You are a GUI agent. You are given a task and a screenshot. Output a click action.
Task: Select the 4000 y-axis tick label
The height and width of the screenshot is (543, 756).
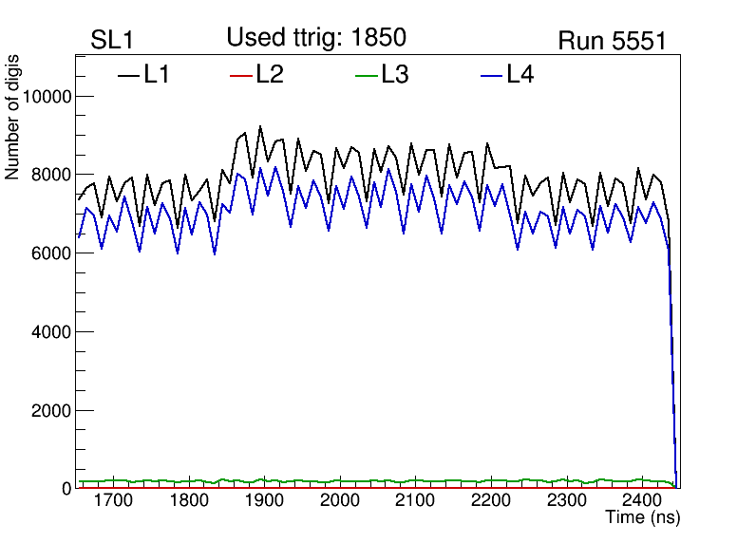pos(49,332)
